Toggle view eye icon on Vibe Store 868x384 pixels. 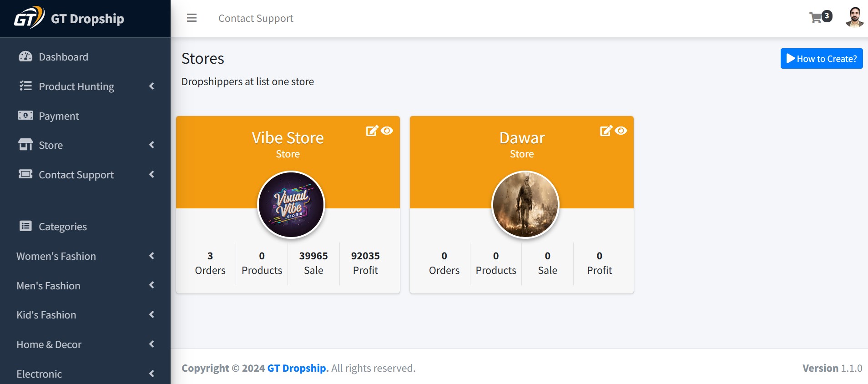tap(387, 131)
